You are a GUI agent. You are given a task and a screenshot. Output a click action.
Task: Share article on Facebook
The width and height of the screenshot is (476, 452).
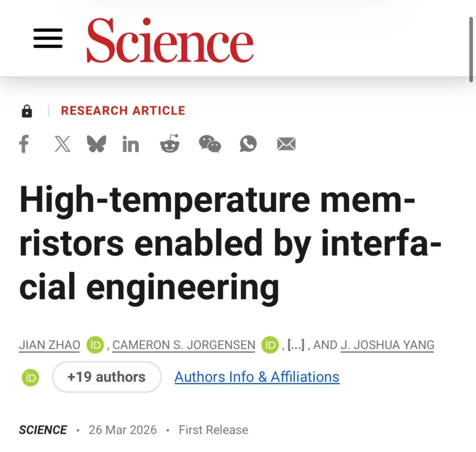coord(24,144)
